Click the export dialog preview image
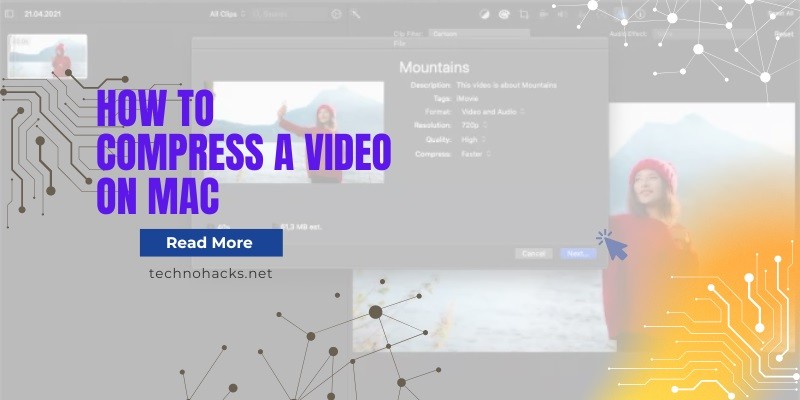 click(298, 132)
